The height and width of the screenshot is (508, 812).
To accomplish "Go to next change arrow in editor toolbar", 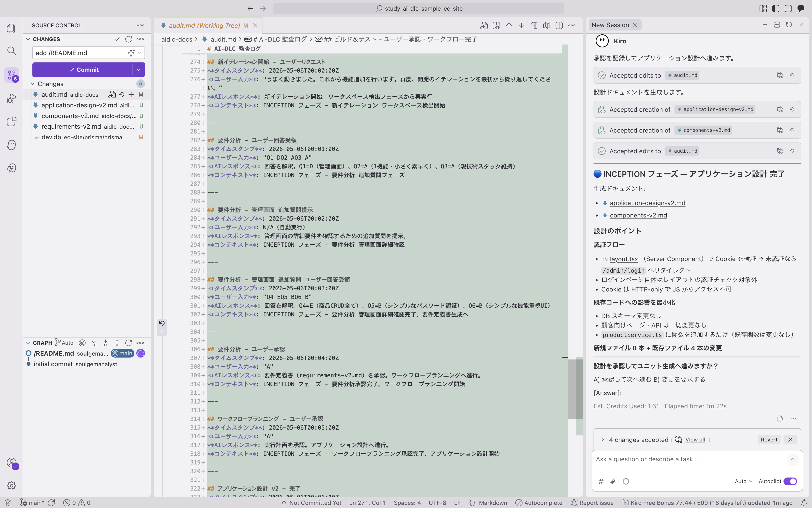I will (522, 26).
